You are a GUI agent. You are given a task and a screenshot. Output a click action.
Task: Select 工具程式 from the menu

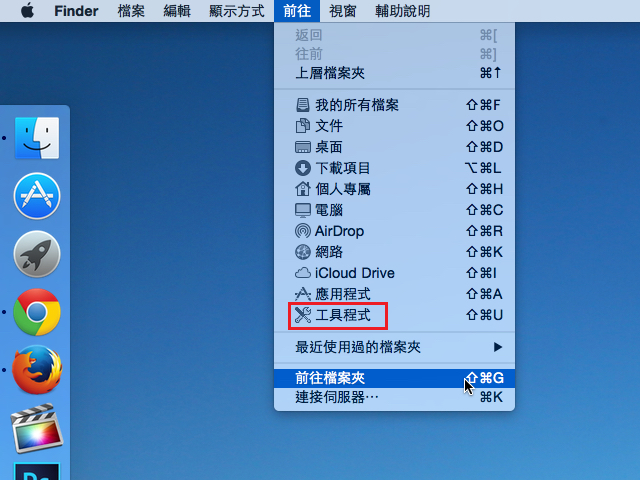tap(342, 315)
